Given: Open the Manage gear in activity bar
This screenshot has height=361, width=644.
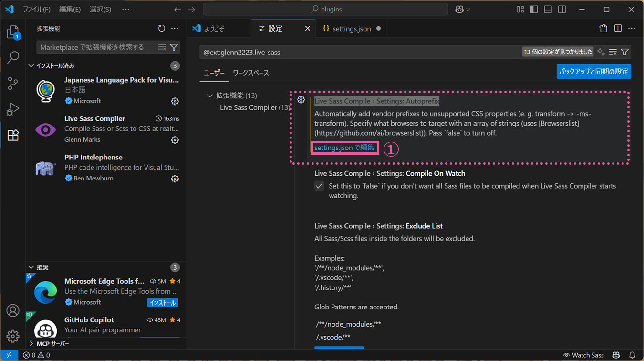Looking at the screenshot, I should (x=13, y=336).
